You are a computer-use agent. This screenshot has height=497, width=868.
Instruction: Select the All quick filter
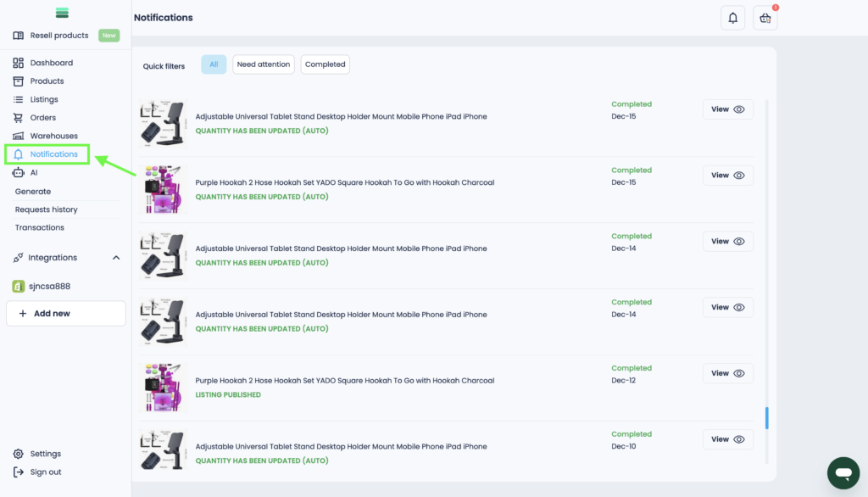coord(214,64)
